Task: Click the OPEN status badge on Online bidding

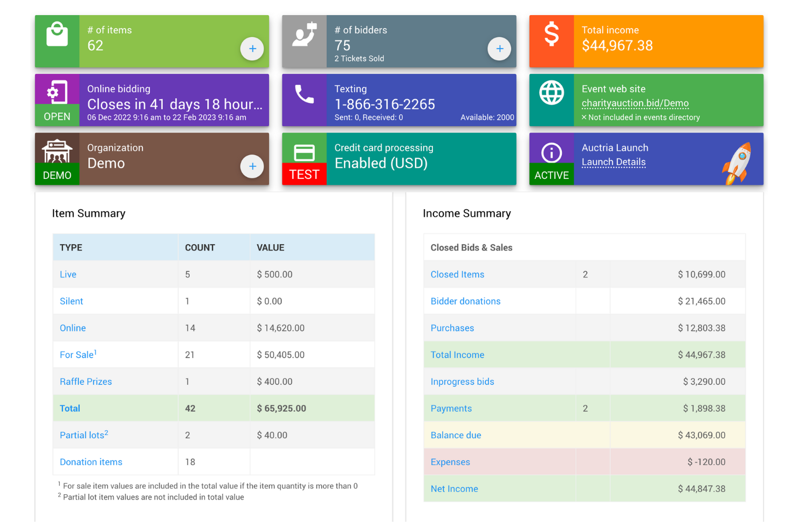Action: coord(57,116)
